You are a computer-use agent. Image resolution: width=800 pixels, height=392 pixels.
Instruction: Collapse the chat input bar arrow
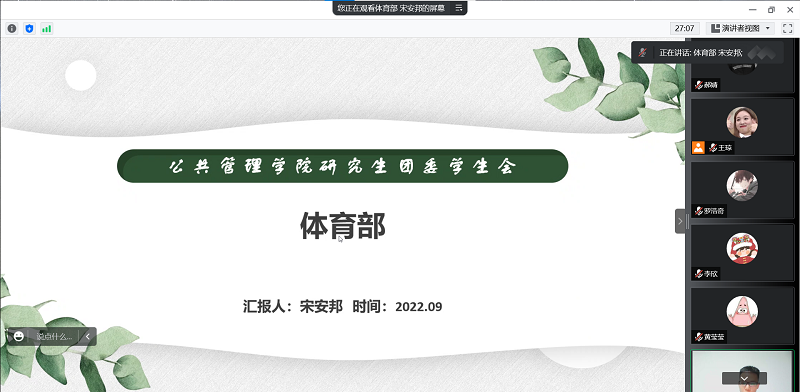click(x=88, y=336)
